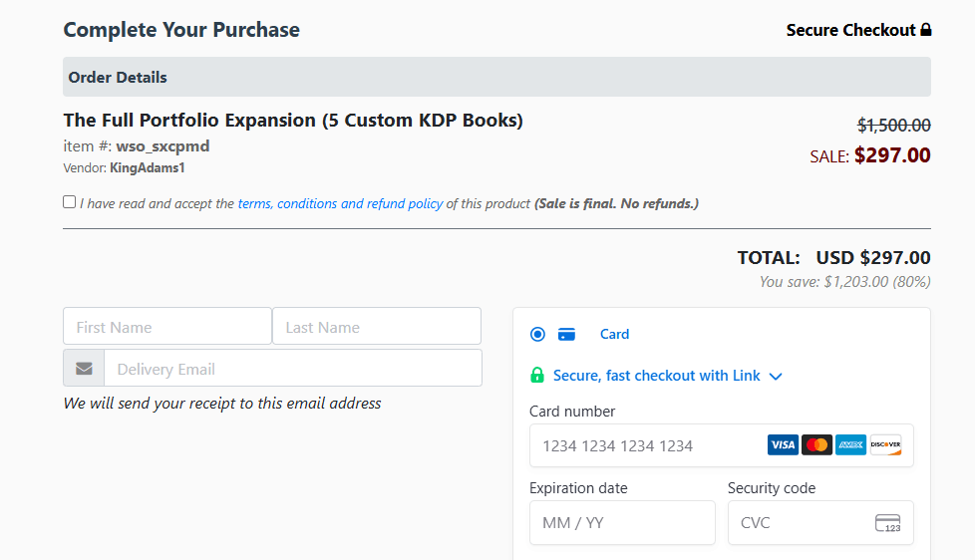The image size is (975, 560).
Task: Click the Card payment method label
Action: (614, 335)
